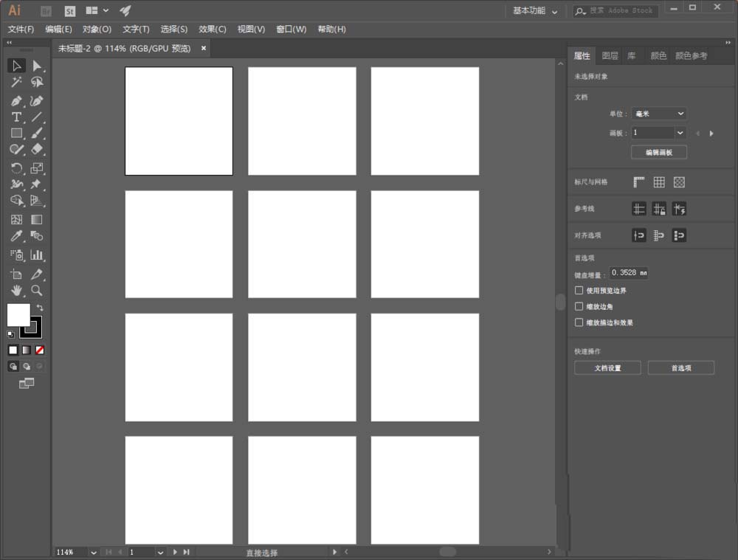Activate the Hand tool
Image resolution: width=738 pixels, height=560 pixels.
(16, 290)
